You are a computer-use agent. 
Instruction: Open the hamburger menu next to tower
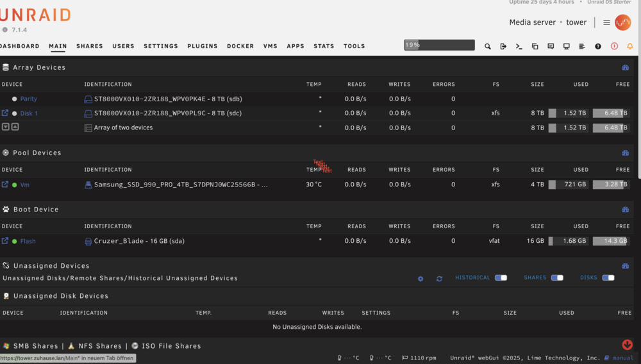tap(606, 22)
